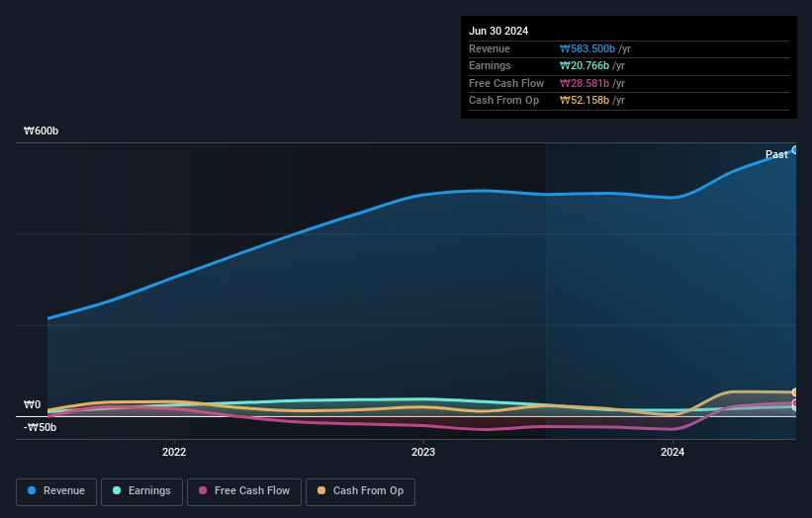Click the ₩52.158b cash from op value
Image resolution: width=812 pixels, height=518 pixels.
[x=585, y=101]
